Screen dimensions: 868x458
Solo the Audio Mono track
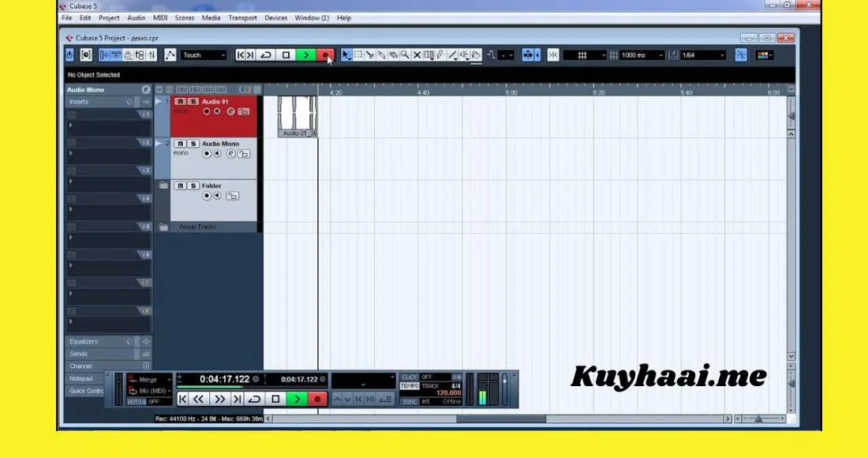point(193,144)
